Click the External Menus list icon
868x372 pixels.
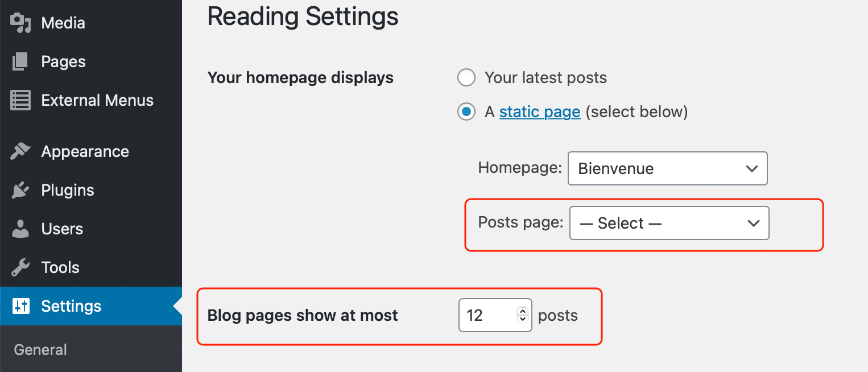tap(20, 100)
